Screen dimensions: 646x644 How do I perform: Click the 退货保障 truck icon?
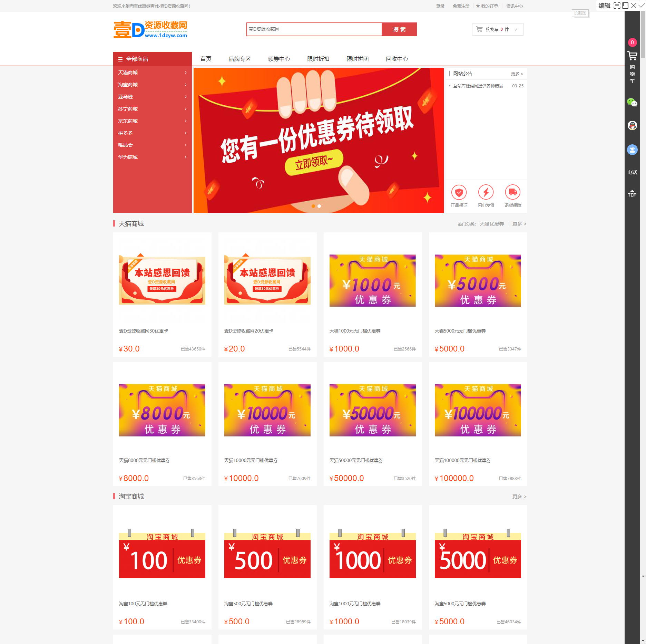pos(513,192)
